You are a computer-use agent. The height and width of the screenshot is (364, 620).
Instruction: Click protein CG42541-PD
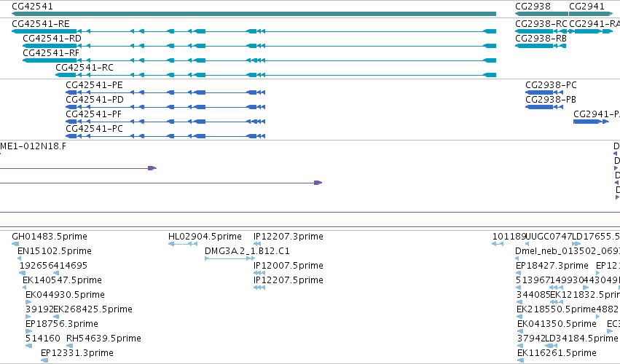95,100
